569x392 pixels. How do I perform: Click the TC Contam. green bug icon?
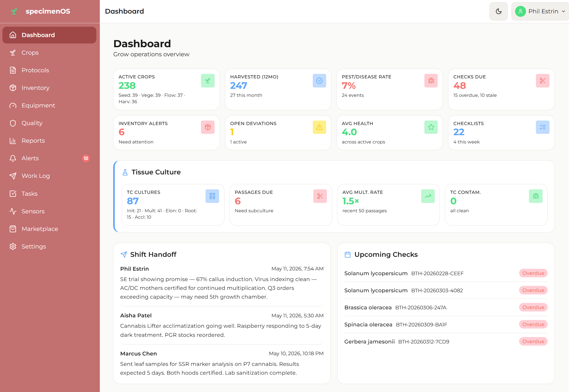[536, 196]
